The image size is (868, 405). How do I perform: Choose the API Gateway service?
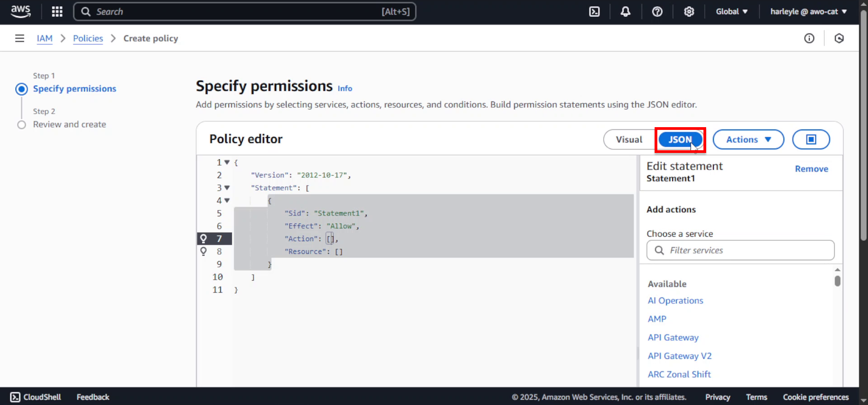pos(673,338)
